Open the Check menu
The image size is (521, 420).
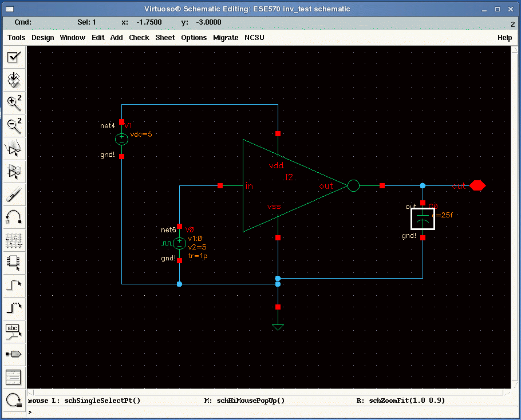tap(139, 38)
